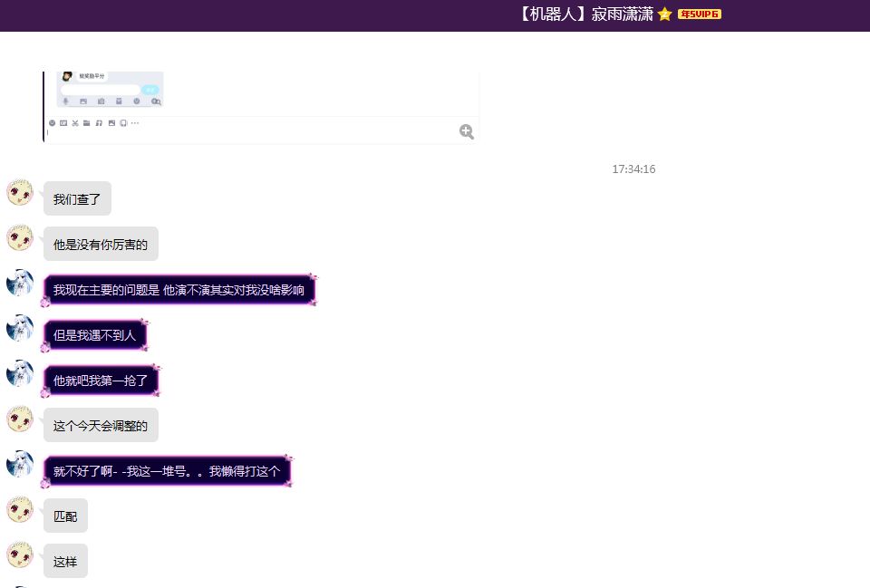Click the avatar next to 他是没有你厉害的
The width and height of the screenshot is (870, 588).
tap(19, 238)
